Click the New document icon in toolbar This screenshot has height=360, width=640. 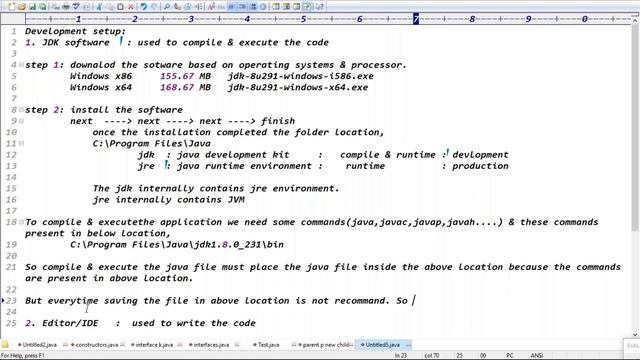coord(11,7)
